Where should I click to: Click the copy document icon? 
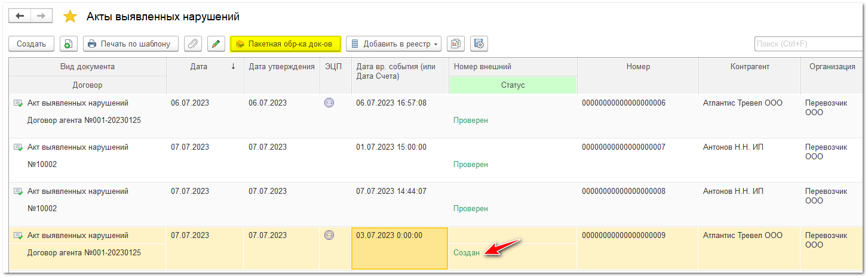(x=69, y=44)
